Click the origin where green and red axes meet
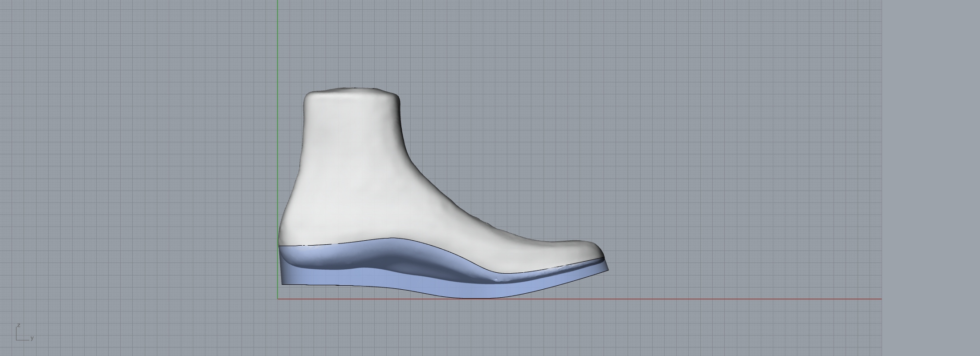Viewport: 980px width, 356px height. (x=278, y=299)
